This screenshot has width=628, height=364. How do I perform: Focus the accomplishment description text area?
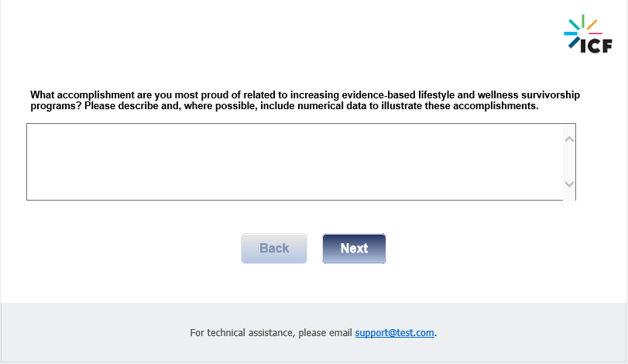(x=294, y=161)
